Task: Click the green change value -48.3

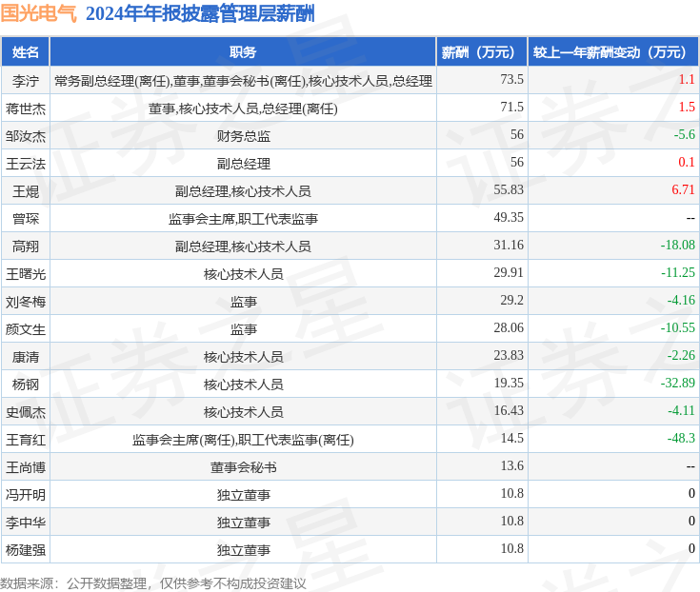Action: tap(681, 438)
